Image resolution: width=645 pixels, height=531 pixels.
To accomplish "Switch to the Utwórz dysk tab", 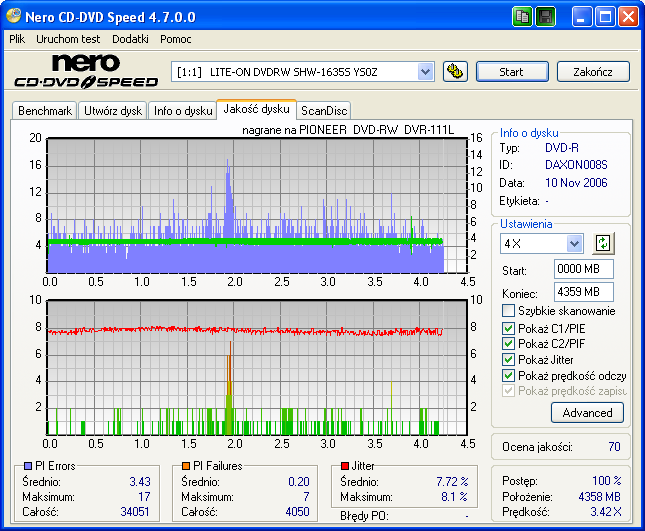I will [x=113, y=111].
